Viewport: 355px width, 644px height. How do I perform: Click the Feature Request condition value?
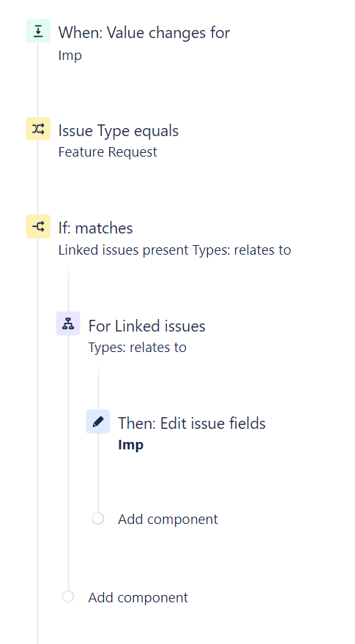108,152
